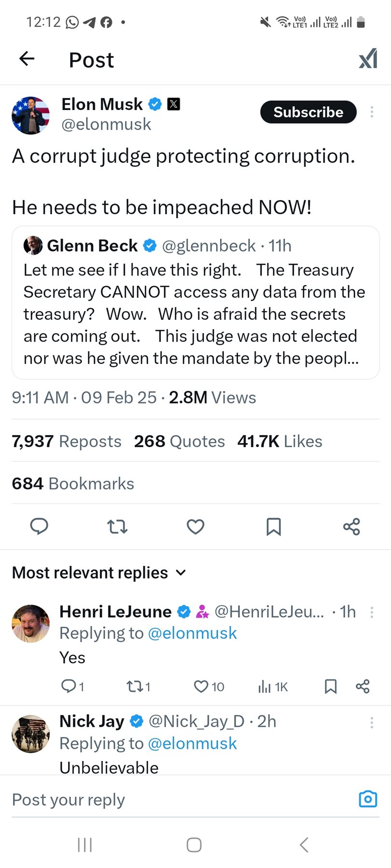This screenshot has width=391, height=868.
Task: Open the Grok xAI icon
Action: click(x=368, y=59)
